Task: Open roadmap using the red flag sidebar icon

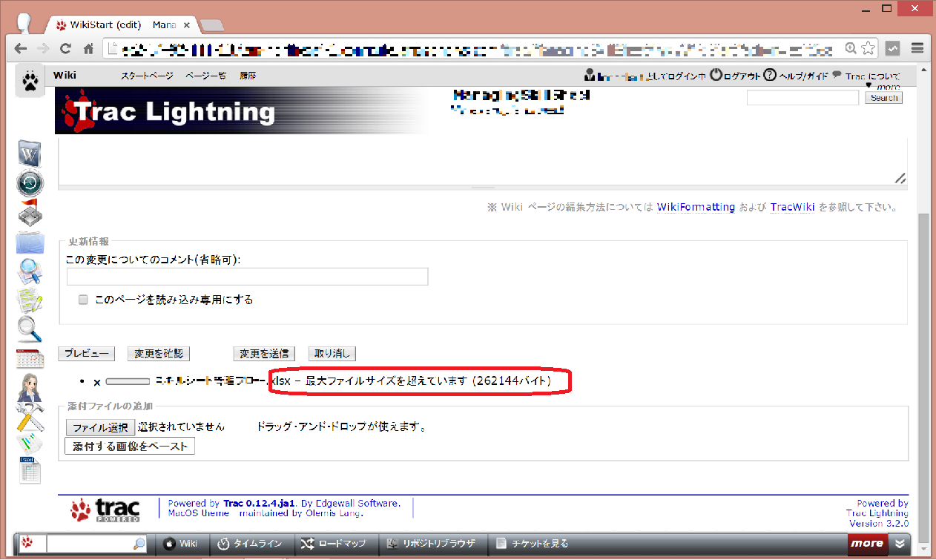Action: pos(30,212)
